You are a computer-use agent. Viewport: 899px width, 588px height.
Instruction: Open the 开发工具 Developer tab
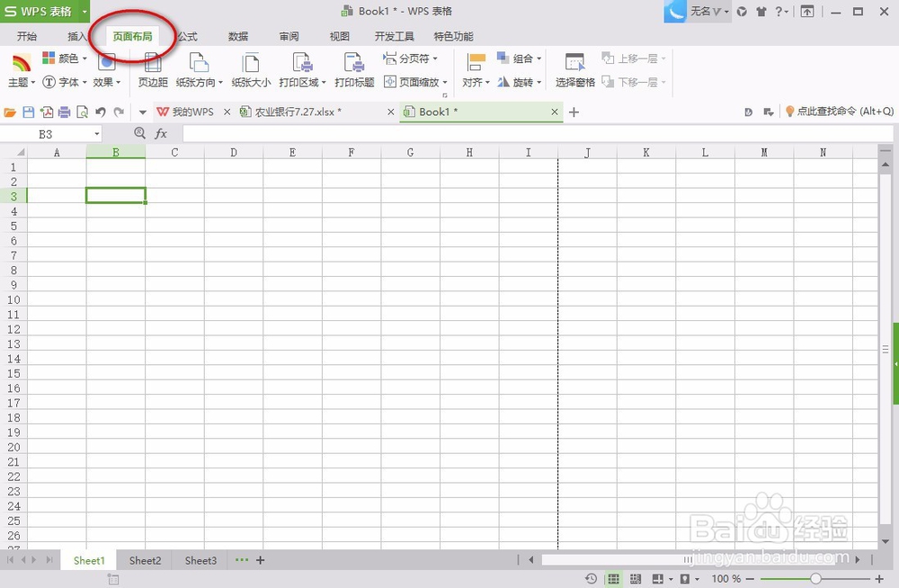tap(395, 36)
